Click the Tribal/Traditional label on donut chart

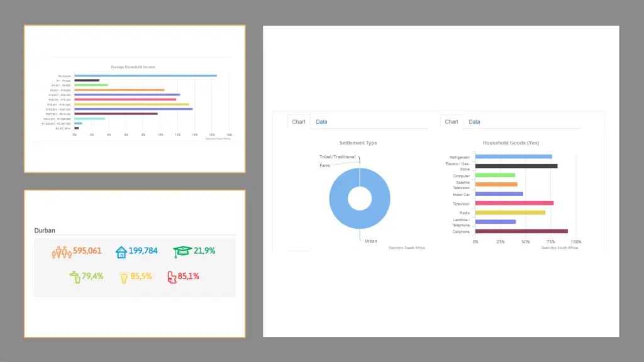(337, 156)
